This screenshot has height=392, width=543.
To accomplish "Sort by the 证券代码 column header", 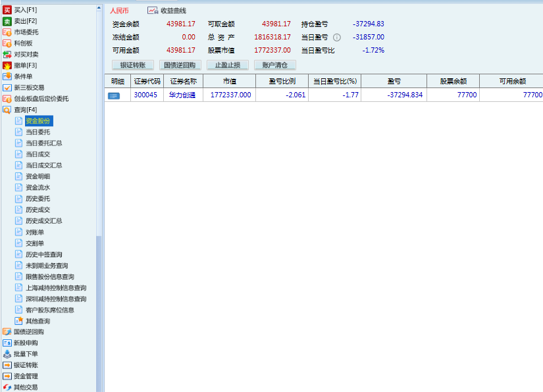I will 147,82.
